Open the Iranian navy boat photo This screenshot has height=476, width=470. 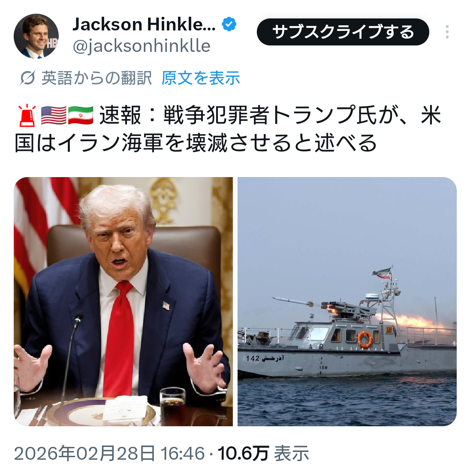click(347, 301)
